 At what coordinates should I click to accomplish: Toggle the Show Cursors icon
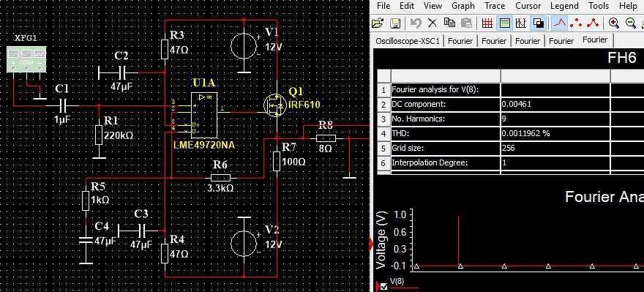coord(521,23)
